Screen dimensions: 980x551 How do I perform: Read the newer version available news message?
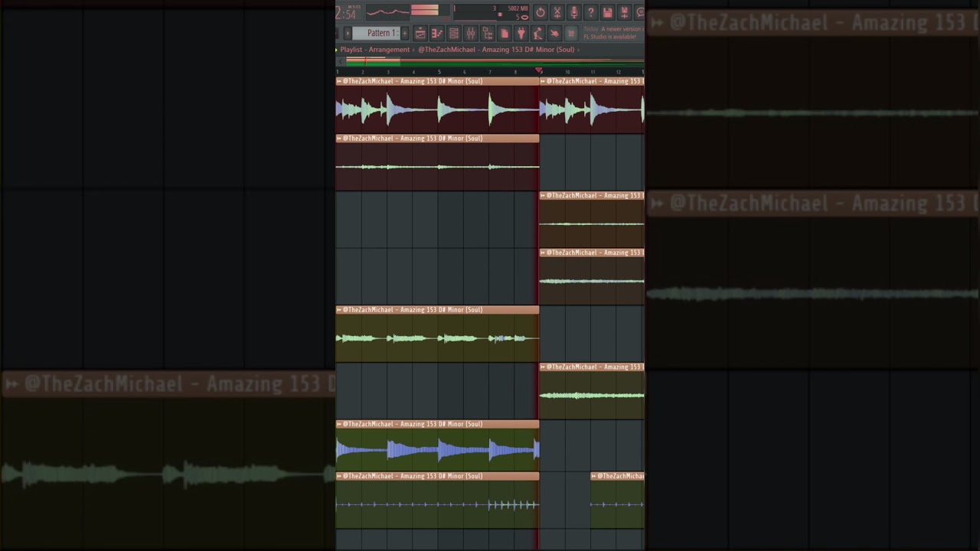pyautogui.click(x=614, y=33)
